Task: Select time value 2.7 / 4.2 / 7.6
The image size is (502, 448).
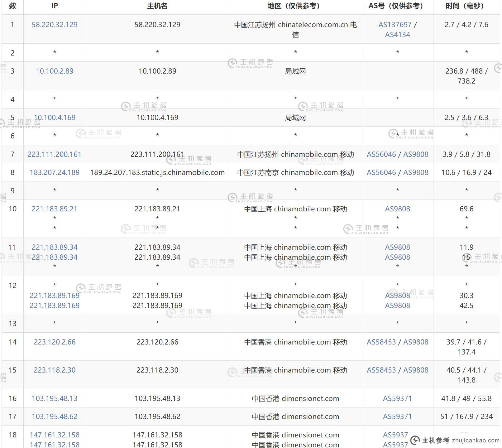Action: pos(466,25)
